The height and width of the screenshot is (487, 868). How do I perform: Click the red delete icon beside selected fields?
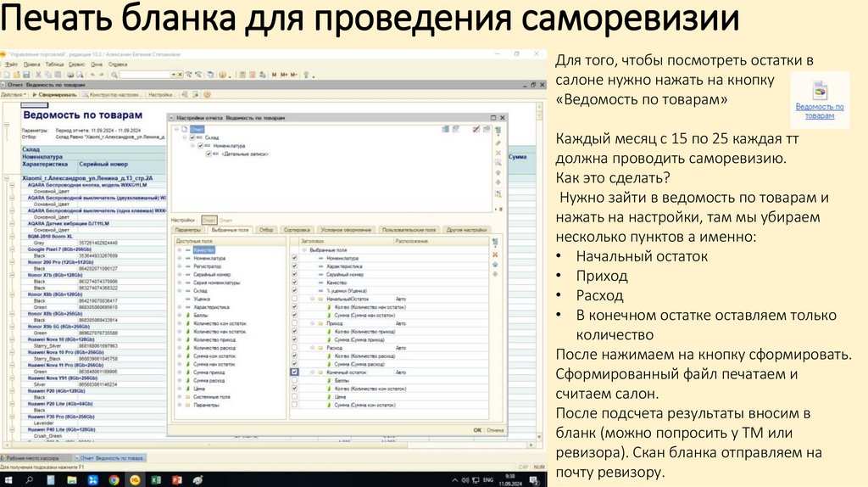pos(495,255)
